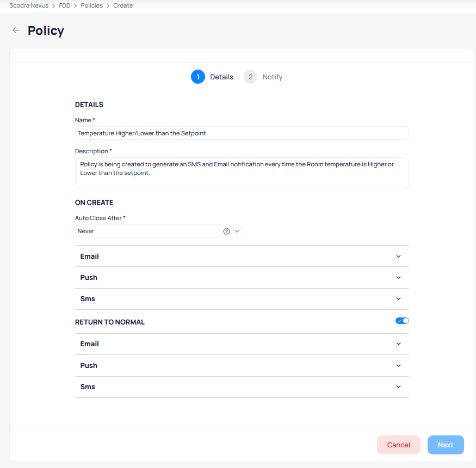This screenshot has height=468, width=476.
Task: Select the Details step label
Action: coord(221,77)
